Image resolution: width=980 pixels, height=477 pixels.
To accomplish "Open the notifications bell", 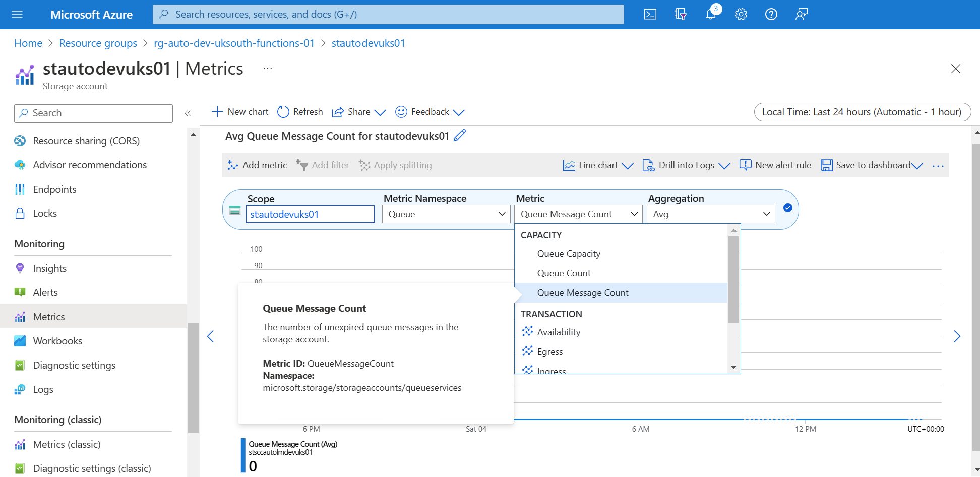I will point(710,14).
